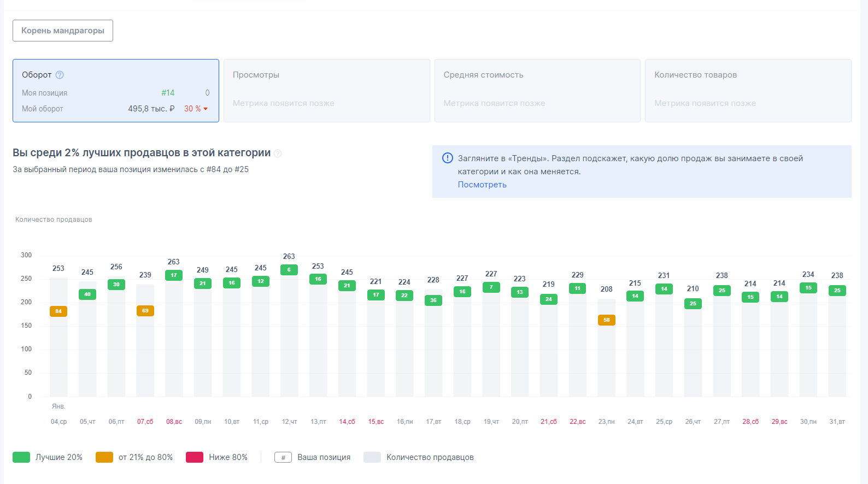Toggle the green Лучшие 20% legend swatch
This screenshot has height=484, width=868.
21,457
